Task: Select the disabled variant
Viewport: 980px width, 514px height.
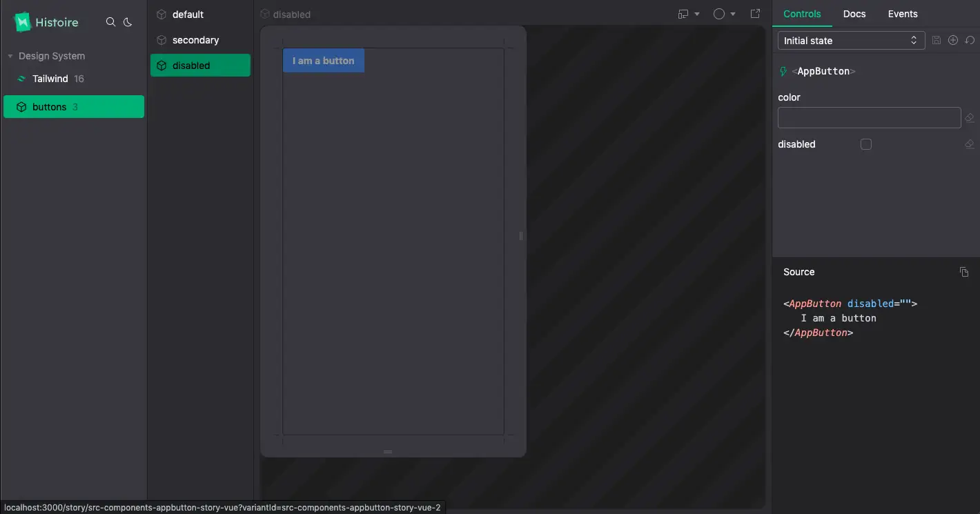Action: point(200,66)
